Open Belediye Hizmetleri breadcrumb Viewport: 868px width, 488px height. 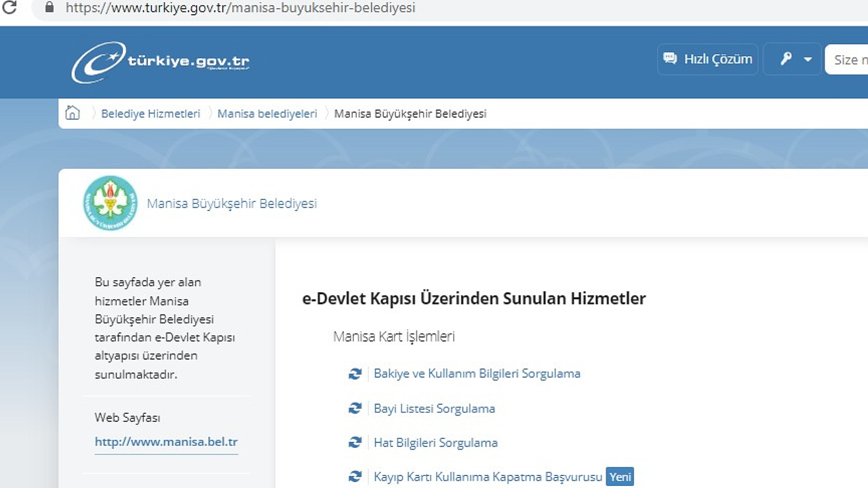(151, 114)
